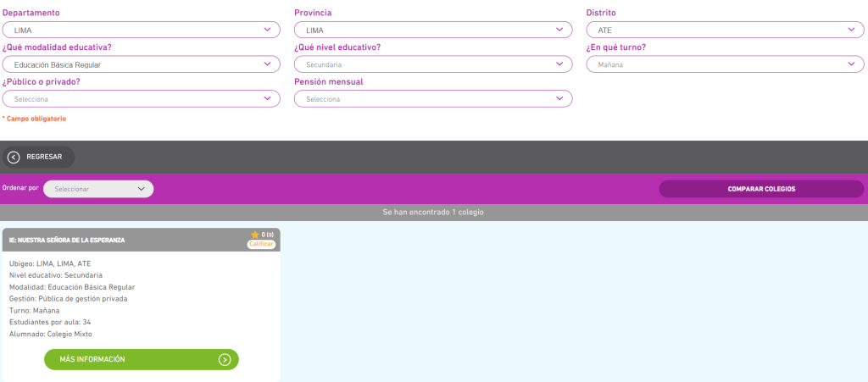
Task: Click the chevron arrow of the Distrito dropdown
Action: [851, 30]
